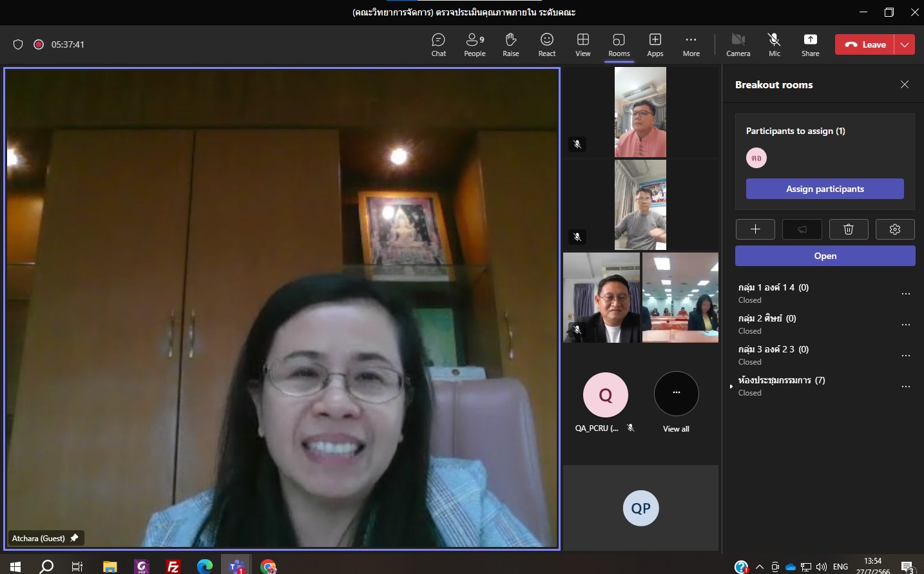This screenshot has height=574, width=924.
Task: Toggle the Rooms panel
Action: (619, 44)
